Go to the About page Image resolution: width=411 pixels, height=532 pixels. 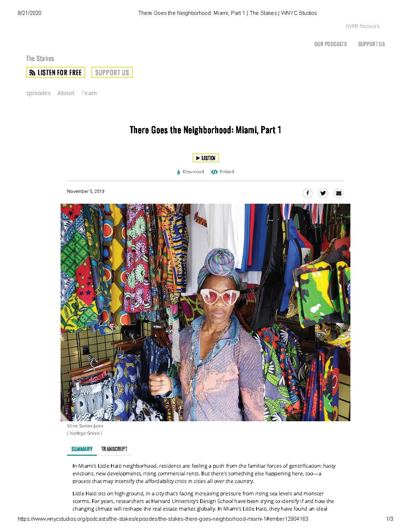click(66, 93)
